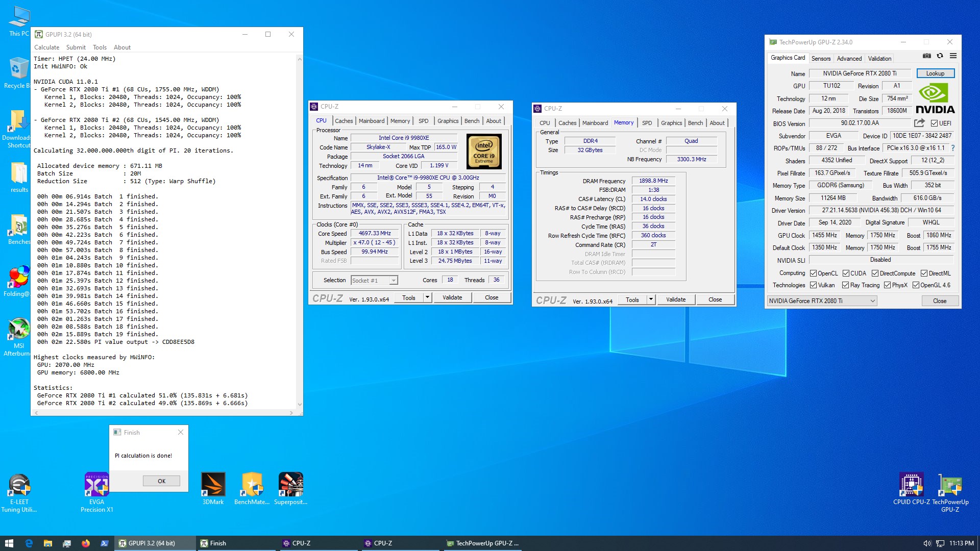Open the Recycle Bin desktop icon

(x=18, y=73)
